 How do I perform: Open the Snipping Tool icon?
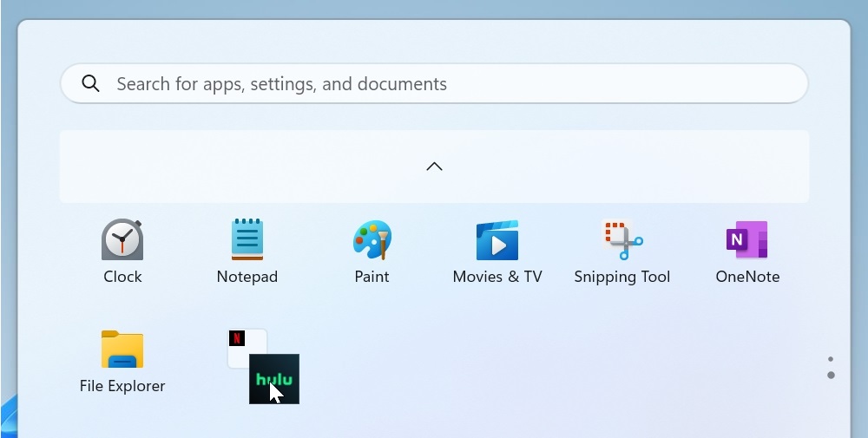[x=622, y=239]
